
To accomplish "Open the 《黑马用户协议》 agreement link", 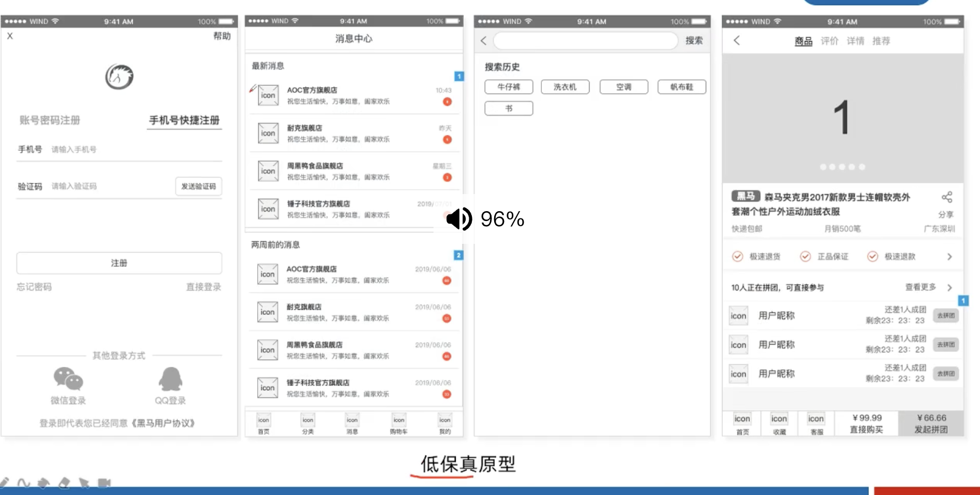I will (x=163, y=423).
